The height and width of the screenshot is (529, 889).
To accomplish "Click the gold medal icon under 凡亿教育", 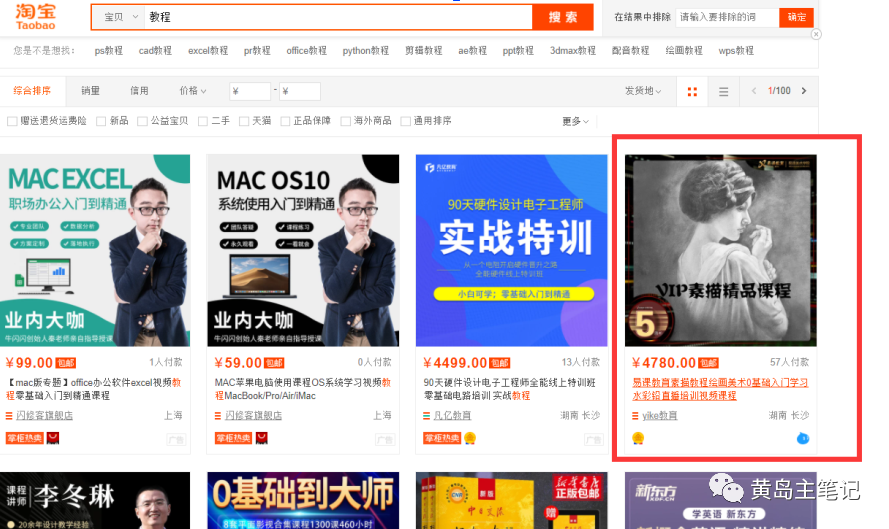I will (470, 438).
